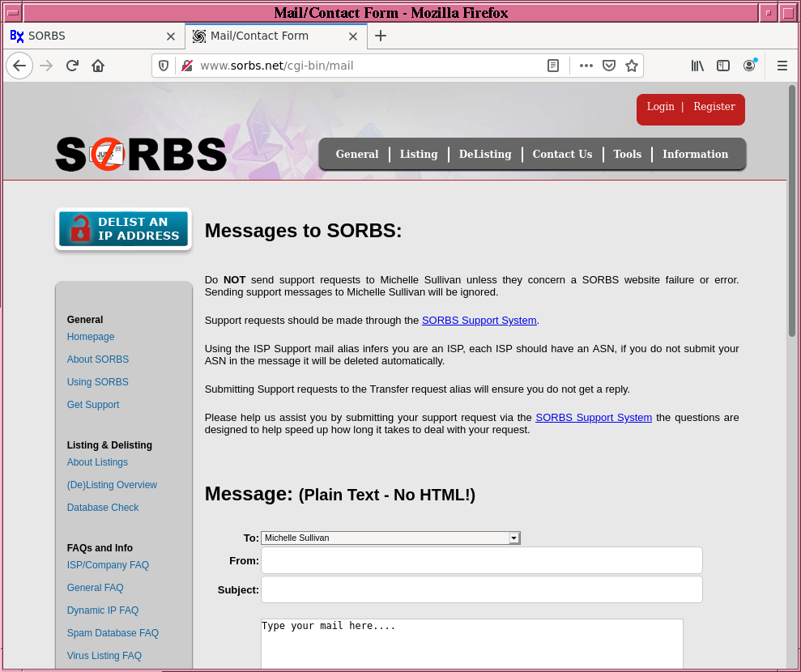The width and height of the screenshot is (801, 672).
Task: Click the browser Back arrow button
Action: coord(19,66)
